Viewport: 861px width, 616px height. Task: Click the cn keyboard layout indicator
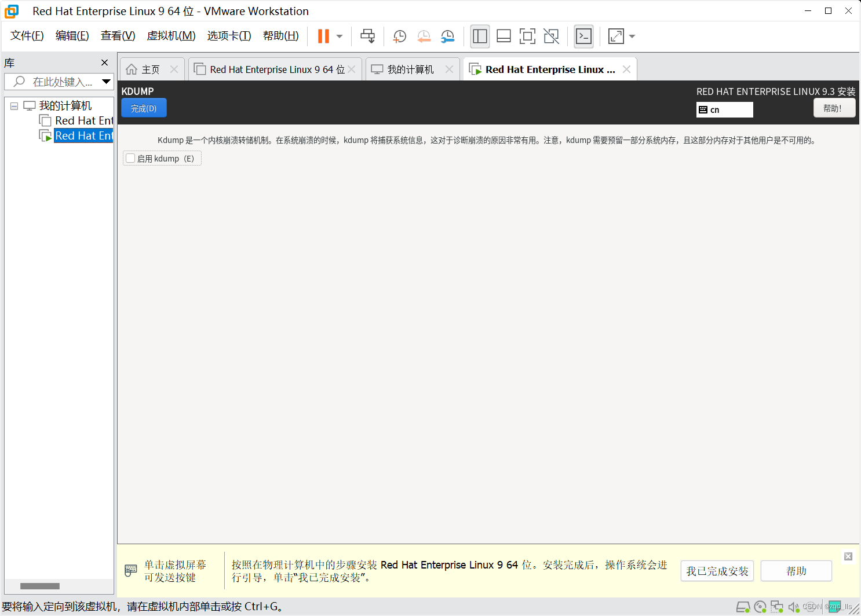[724, 109]
